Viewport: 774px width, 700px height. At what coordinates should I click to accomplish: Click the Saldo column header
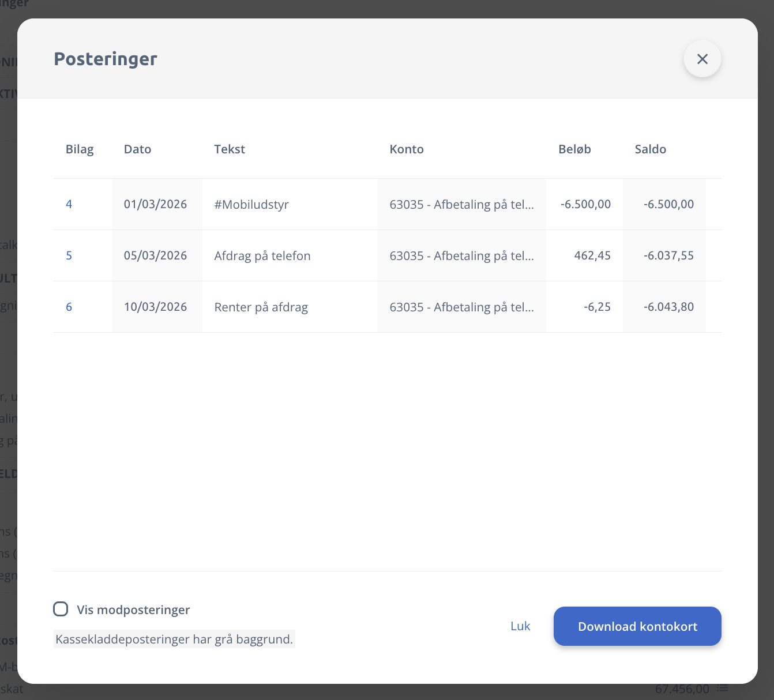click(x=650, y=149)
